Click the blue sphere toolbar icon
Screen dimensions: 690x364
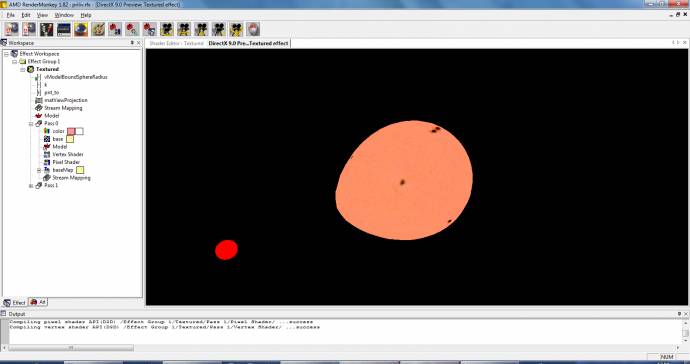pyautogui.click(x=81, y=29)
